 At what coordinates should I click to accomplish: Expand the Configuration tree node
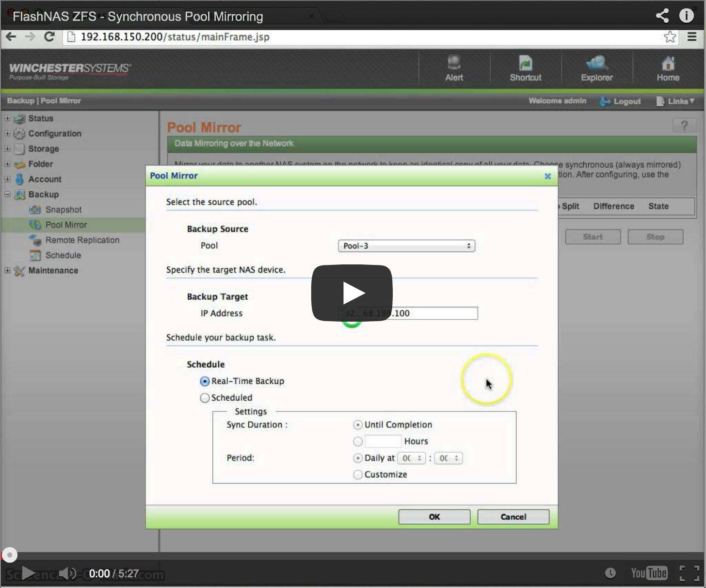pyautogui.click(x=7, y=133)
